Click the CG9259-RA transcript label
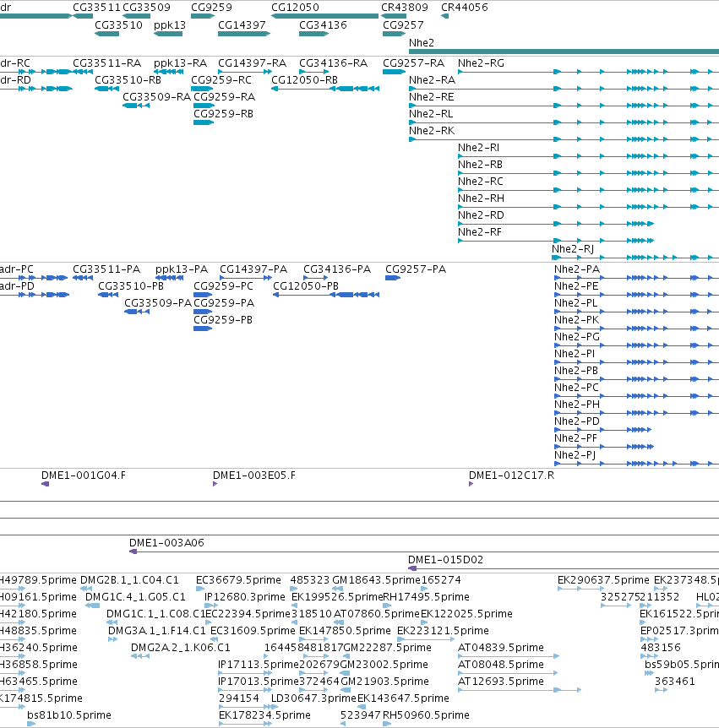Viewport: 719px width, 728px height. pos(225,96)
